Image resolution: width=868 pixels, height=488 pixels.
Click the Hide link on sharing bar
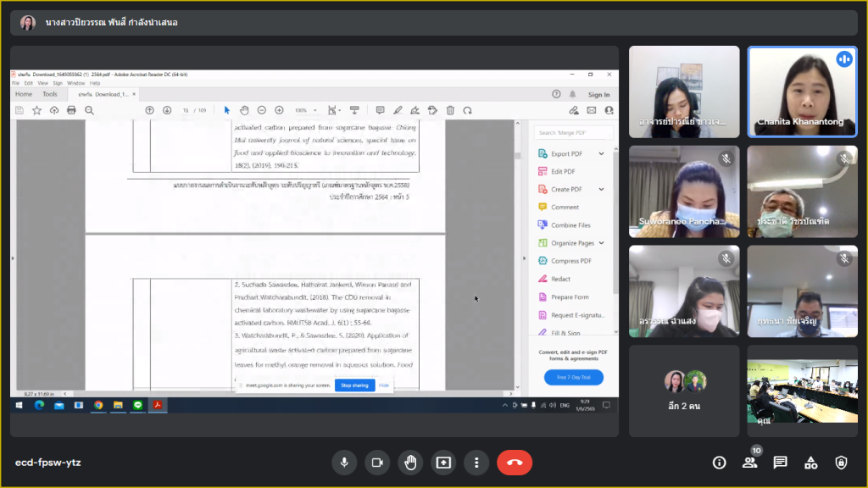point(384,385)
